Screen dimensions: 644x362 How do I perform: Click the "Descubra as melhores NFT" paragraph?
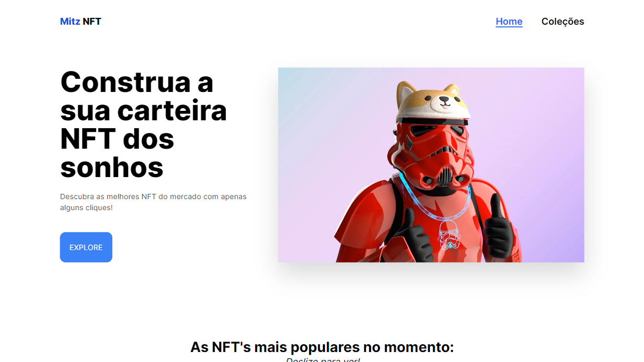tap(153, 202)
